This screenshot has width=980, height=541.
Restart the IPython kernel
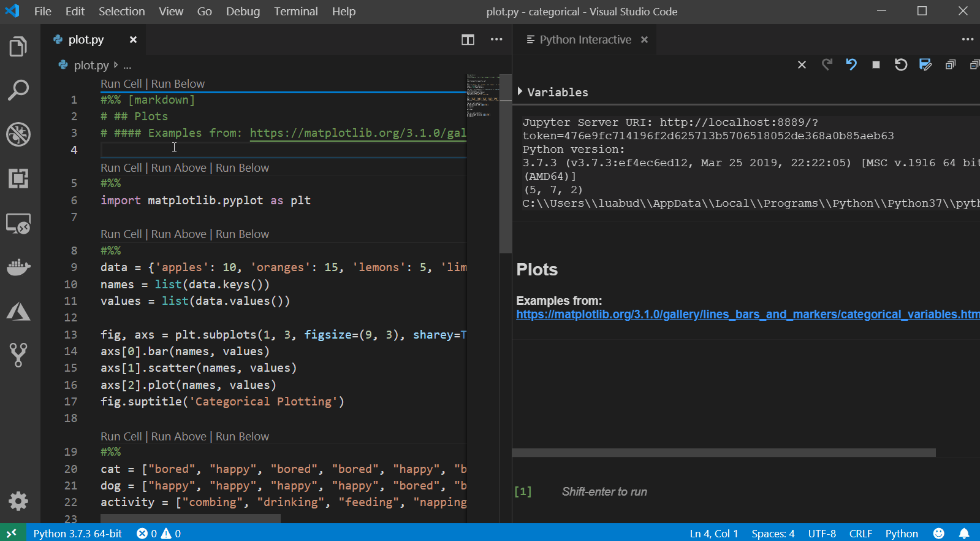point(900,64)
